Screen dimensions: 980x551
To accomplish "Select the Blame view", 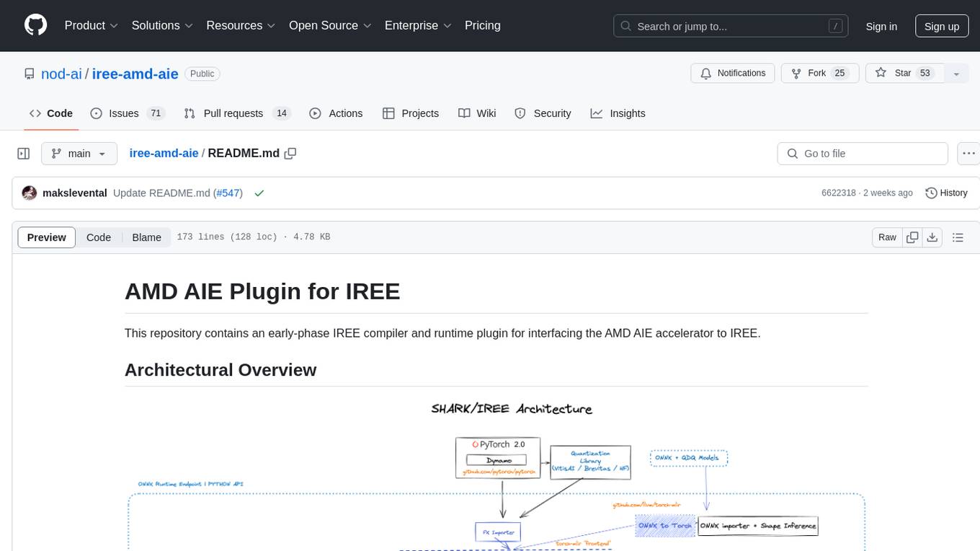I will [x=146, y=237].
